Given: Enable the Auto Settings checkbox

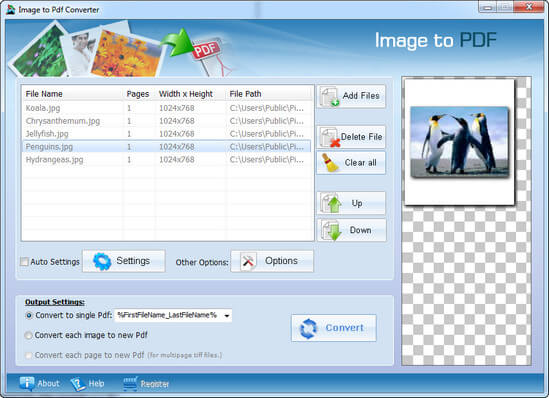Looking at the screenshot, I should pyautogui.click(x=24, y=262).
